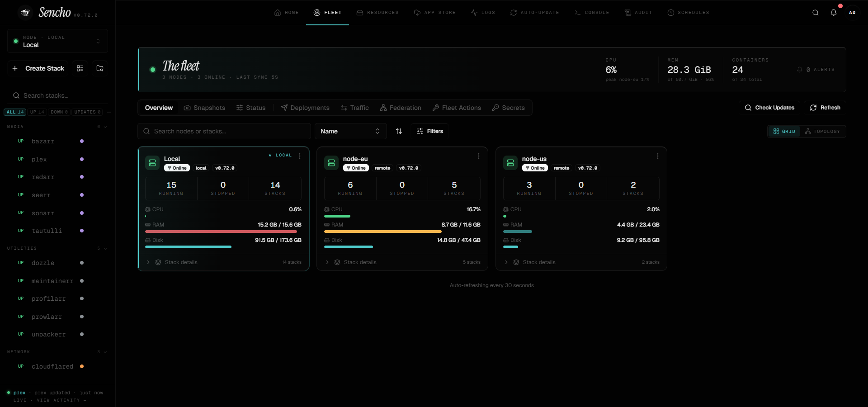Screen dimensions: 868x407
Task: Filter sidebar stacks by DOWN 0
Action: tap(59, 112)
